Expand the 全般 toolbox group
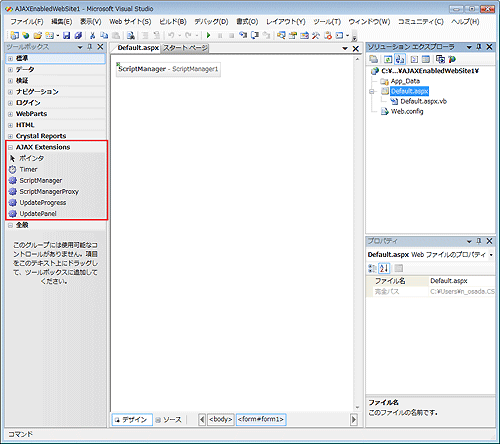The height and width of the screenshot is (444, 500). coord(10,225)
